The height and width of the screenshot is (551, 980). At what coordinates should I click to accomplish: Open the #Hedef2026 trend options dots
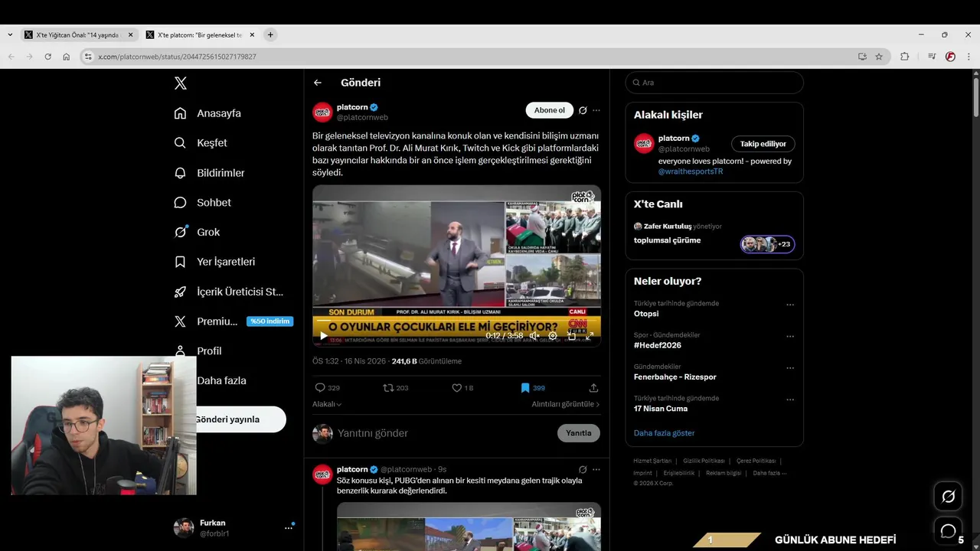790,336
